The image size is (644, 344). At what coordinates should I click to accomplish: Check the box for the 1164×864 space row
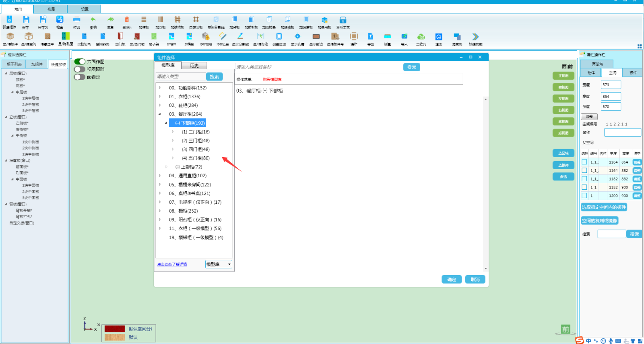pos(584,162)
